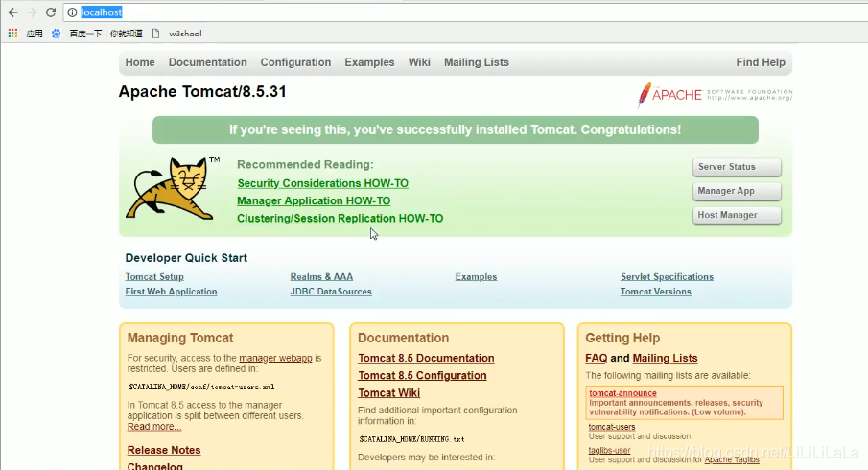The width and height of the screenshot is (868, 470).
Task: Click the $CATALINA_HOME/RUNNING.txt path text
Action: (x=411, y=439)
